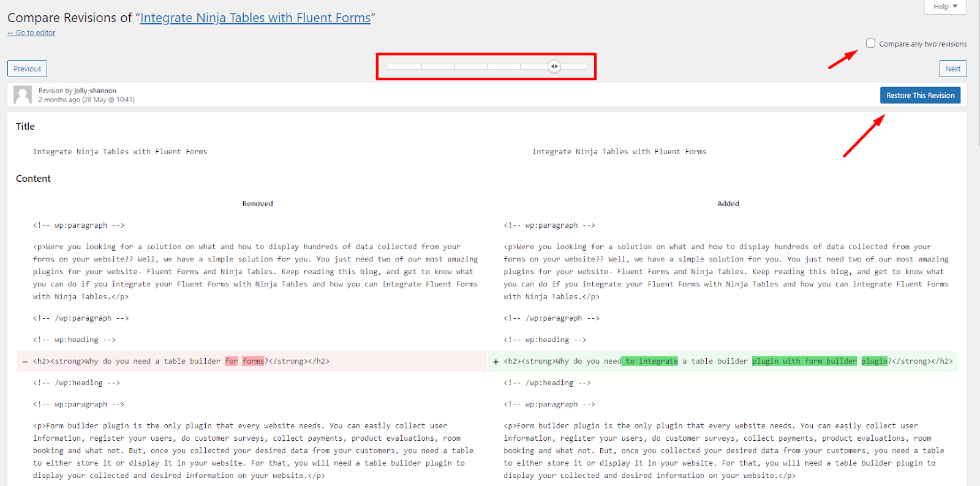Click the Previous revision button

pyautogui.click(x=27, y=69)
